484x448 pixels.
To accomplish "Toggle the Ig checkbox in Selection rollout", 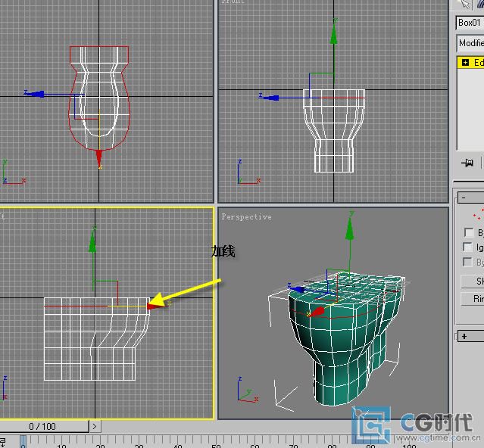I will (x=467, y=247).
